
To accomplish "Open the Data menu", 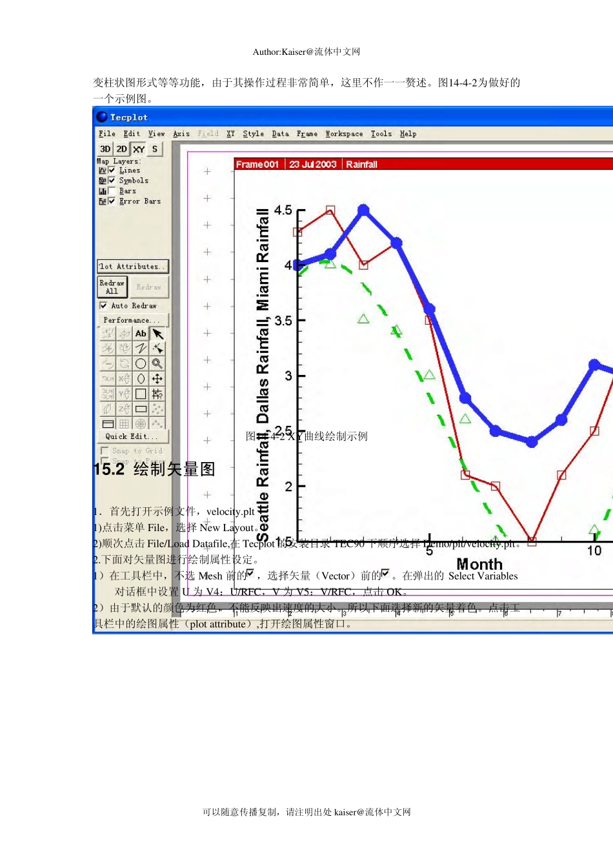I will pyautogui.click(x=280, y=134).
